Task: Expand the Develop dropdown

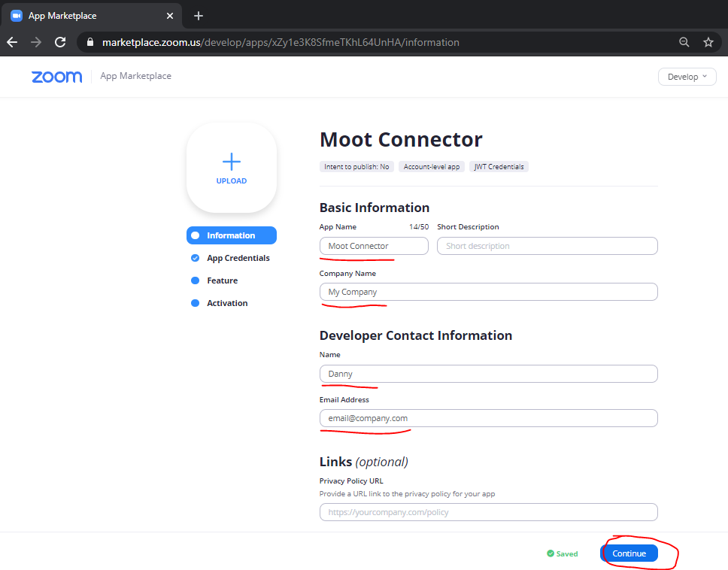Action: pos(687,77)
